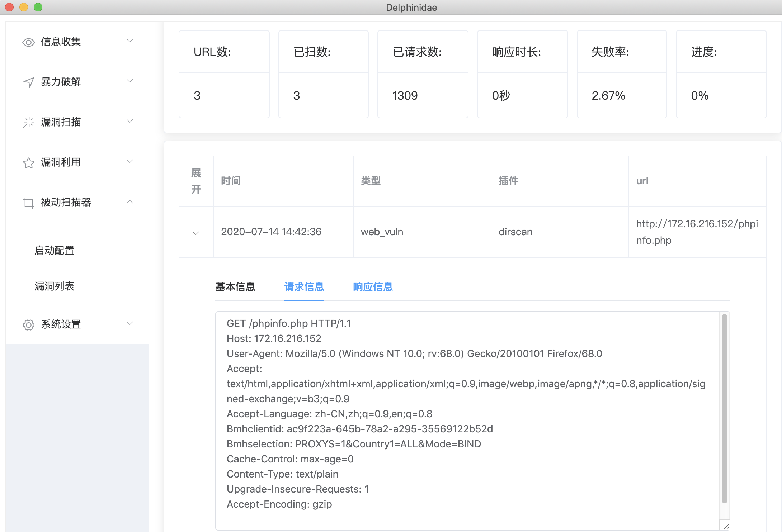Collapse the expanded dirscan result row

[x=196, y=233]
